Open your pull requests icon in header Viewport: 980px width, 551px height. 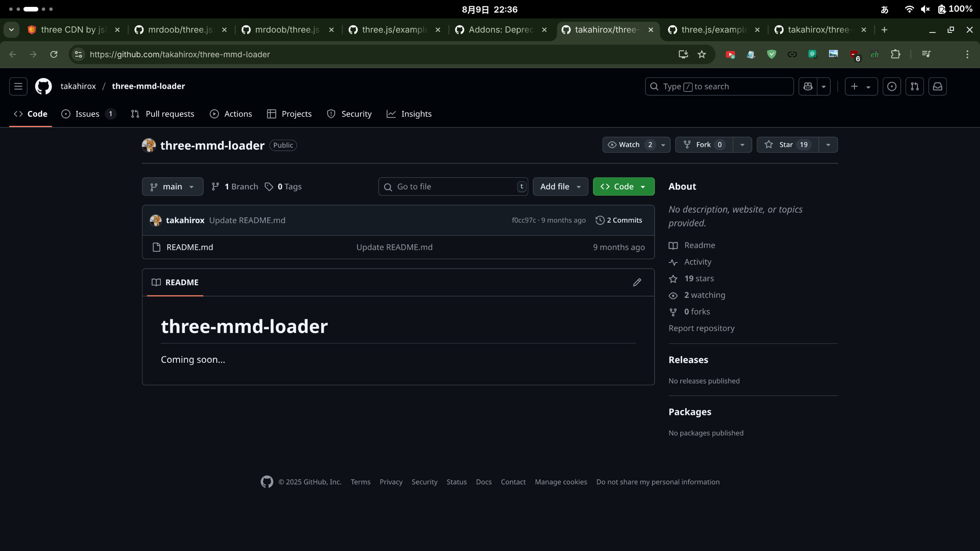[x=915, y=86]
